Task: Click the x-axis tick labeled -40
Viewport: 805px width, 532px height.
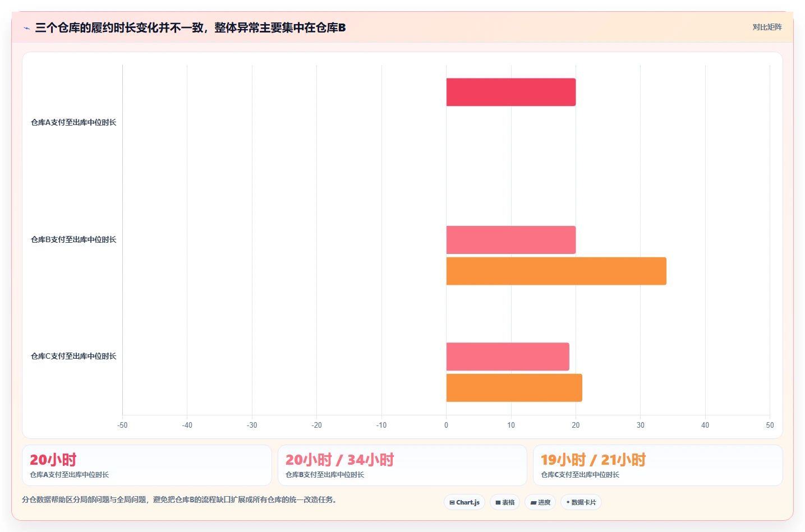Action: 187,425
